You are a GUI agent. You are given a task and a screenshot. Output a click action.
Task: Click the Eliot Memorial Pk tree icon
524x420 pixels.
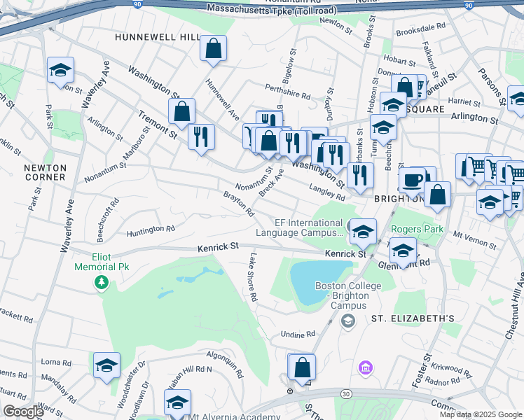pyautogui.click(x=102, y=283)
